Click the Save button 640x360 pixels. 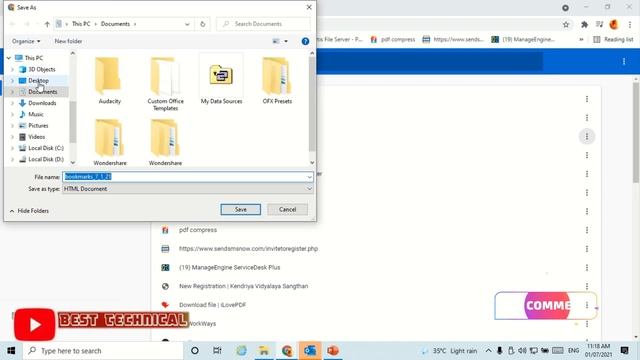click(240, 209)
